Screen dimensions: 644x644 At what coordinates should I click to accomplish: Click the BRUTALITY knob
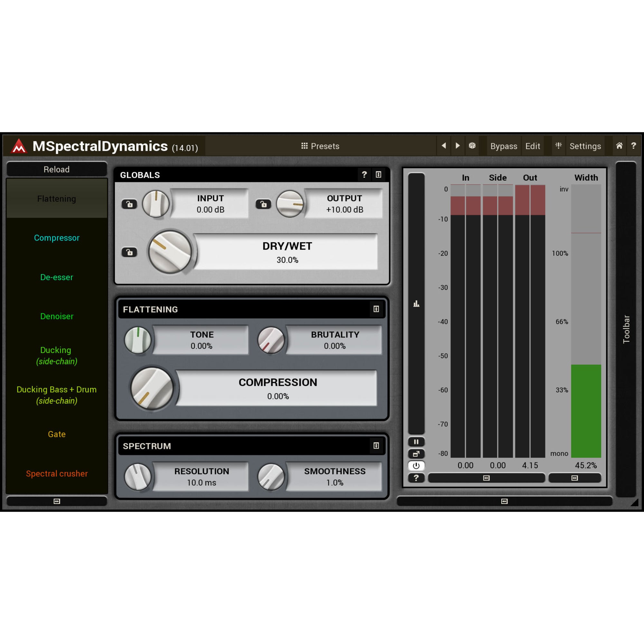coord(271,340)
